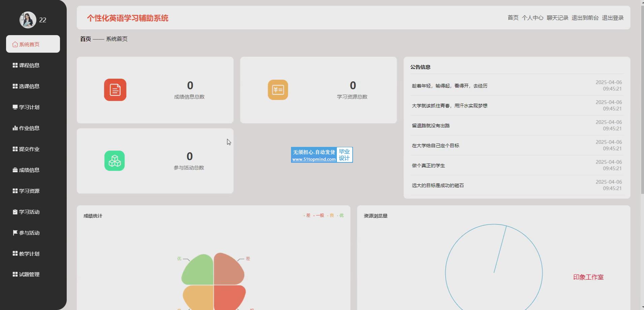Click the orange learning resources count icon
Viewport: 644px width, 310px height.
pos(278,90)
